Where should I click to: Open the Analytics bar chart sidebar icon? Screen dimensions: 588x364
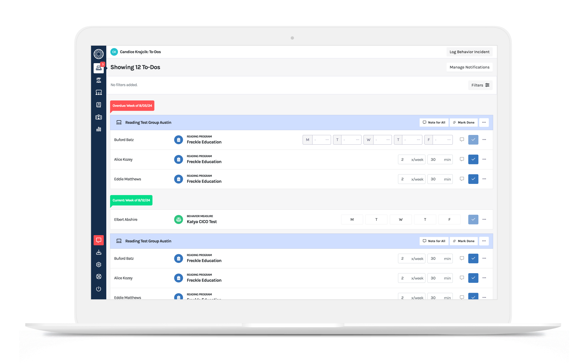pos(99,129)
